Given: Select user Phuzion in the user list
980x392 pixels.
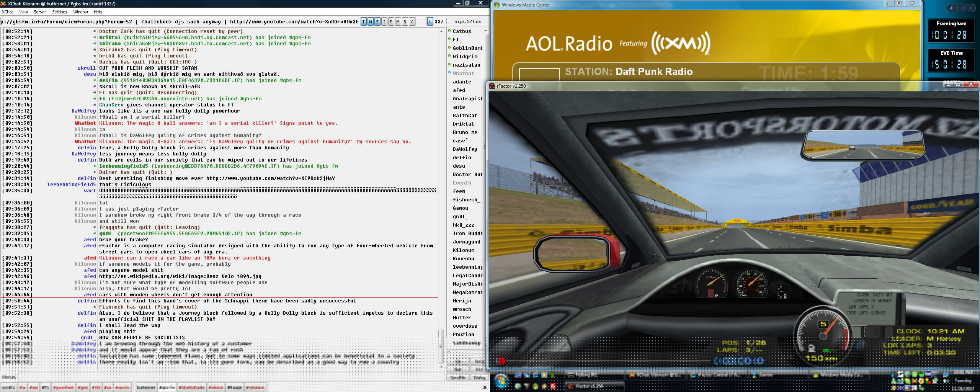Looking at the screenshot, I should click(x=463, y=334).
